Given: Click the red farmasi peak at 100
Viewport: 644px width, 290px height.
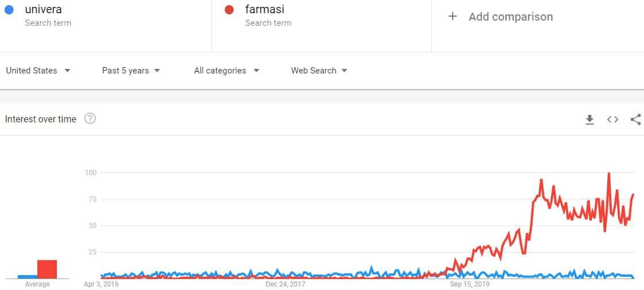Looking at the screenshot, I should pos(609,173).
